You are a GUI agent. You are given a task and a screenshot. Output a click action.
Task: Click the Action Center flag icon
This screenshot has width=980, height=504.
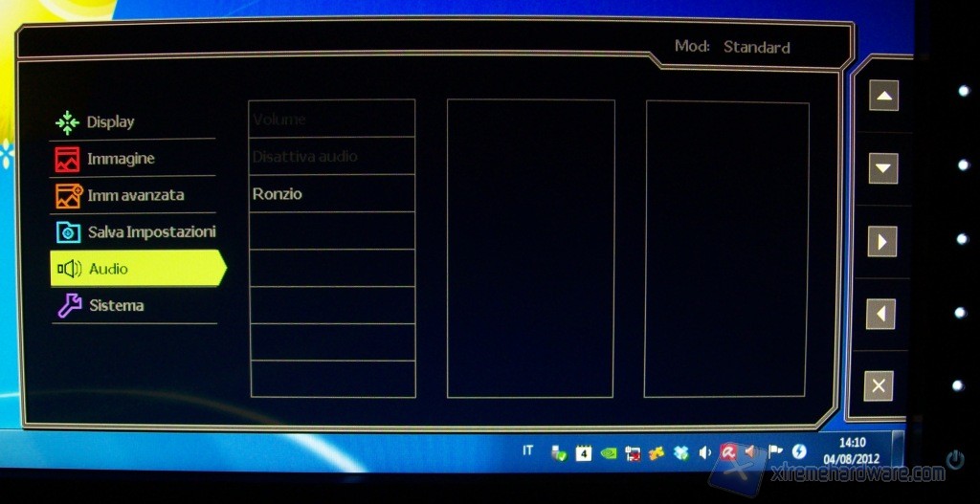775,452
